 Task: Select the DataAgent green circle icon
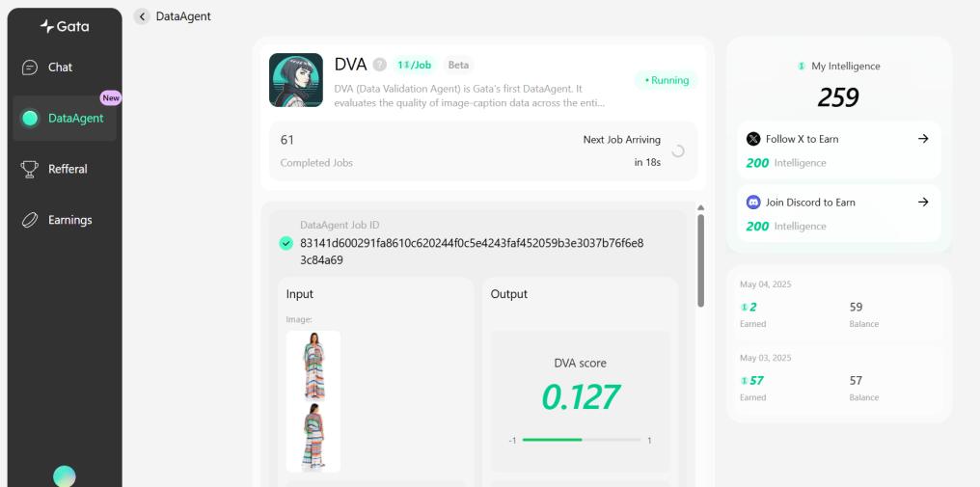(29, 118)
